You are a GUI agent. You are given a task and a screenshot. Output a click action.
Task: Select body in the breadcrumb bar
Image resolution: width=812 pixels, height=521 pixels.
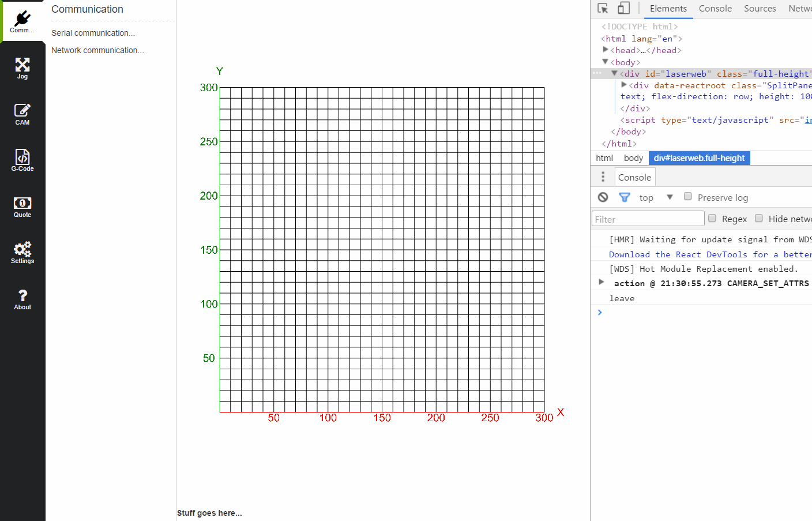pos(633,158)
